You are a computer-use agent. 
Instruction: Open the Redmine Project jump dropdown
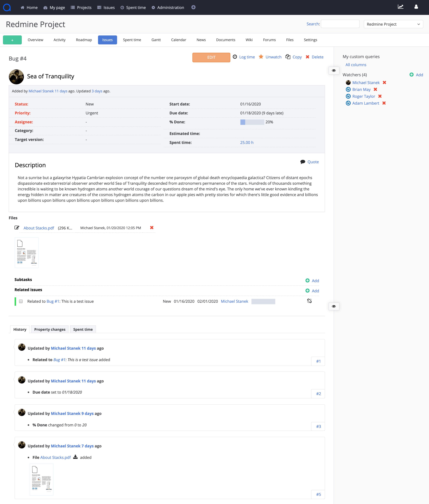[393, 24]
